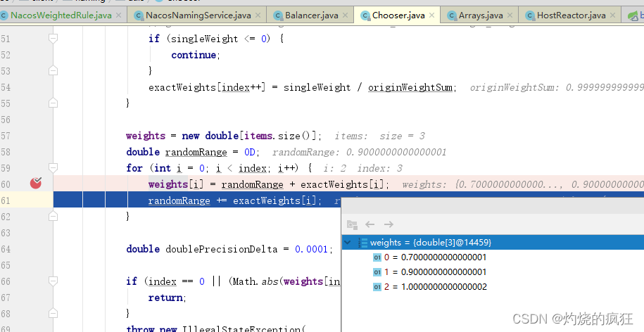
Task: Click the forward arrow in the debugger popup
Action: pos(389,224)
